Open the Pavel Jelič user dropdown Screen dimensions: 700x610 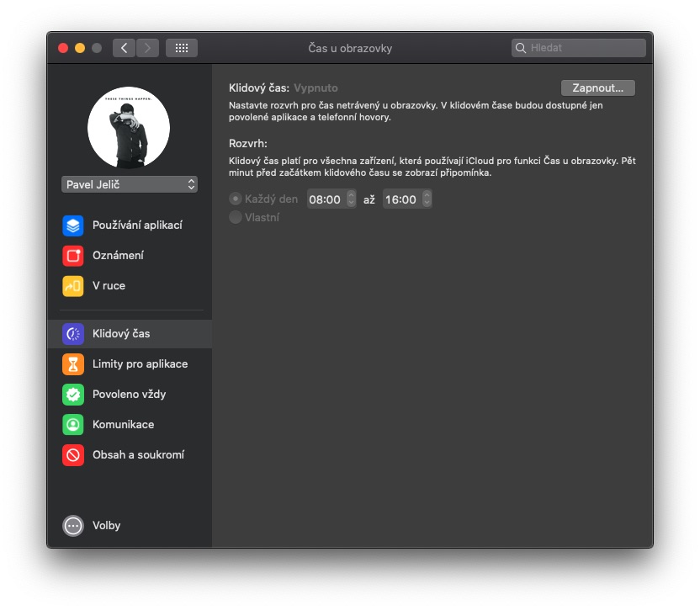coord(130,184)
